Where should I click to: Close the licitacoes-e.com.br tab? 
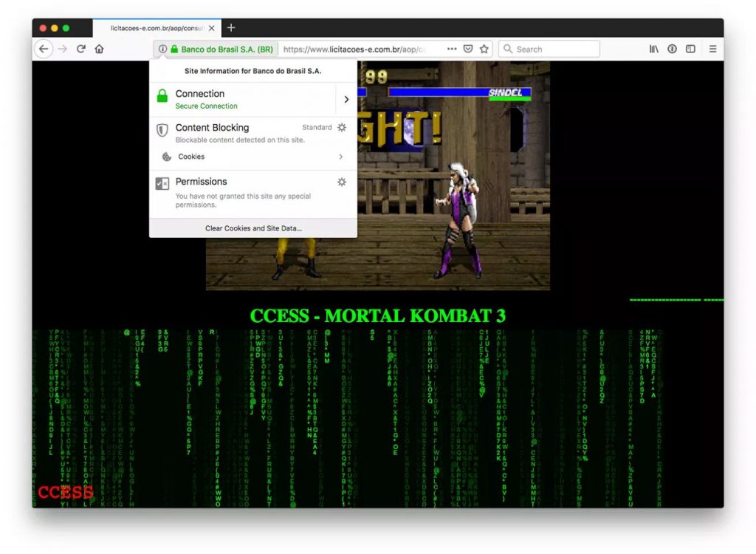(x=212, y=28)
